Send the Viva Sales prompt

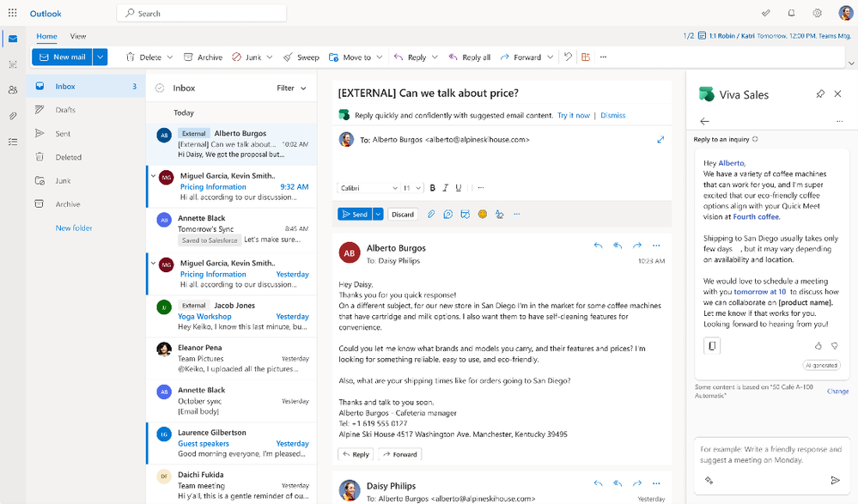click(x=835, y=481)
